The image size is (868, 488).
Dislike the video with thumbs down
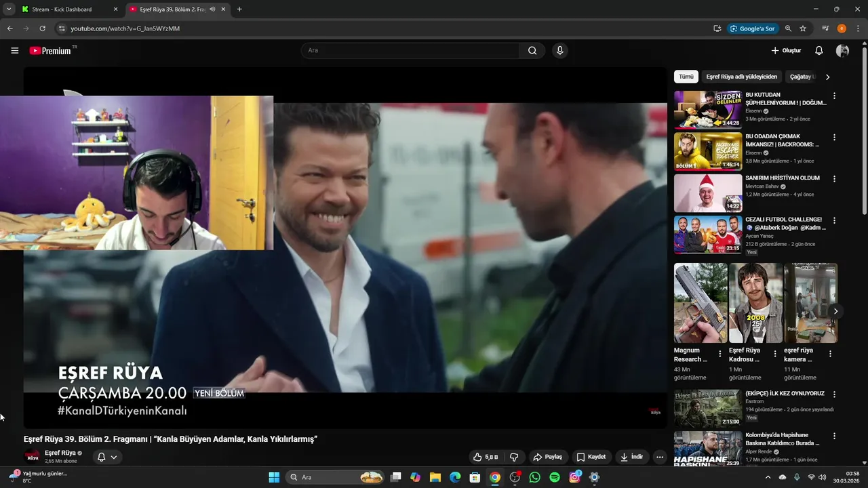[514, 457]
